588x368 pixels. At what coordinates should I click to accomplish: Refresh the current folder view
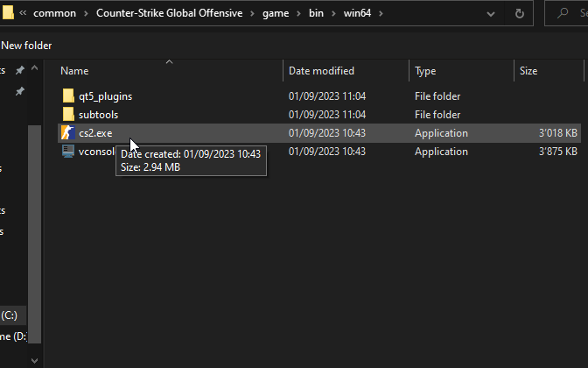click(520, 13)
